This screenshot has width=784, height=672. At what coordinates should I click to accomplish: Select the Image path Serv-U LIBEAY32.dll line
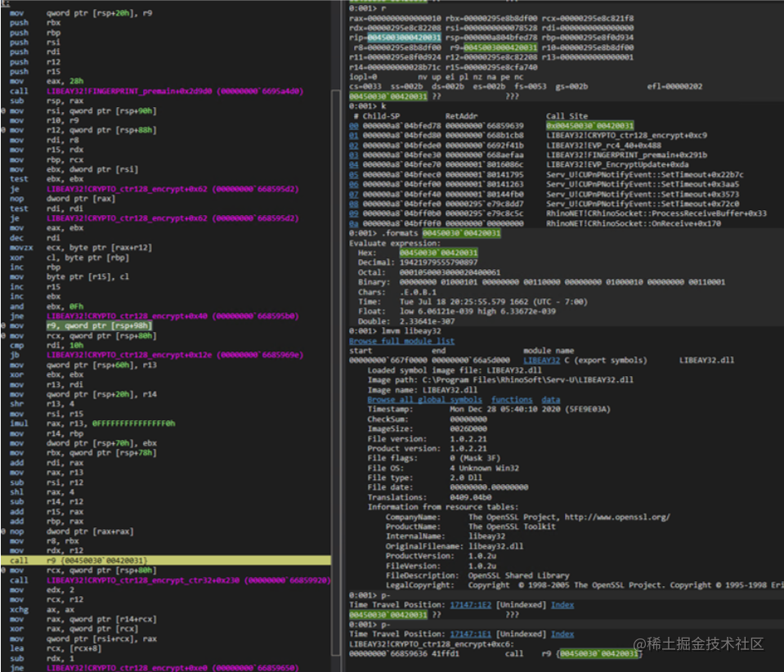pos(500,380)
